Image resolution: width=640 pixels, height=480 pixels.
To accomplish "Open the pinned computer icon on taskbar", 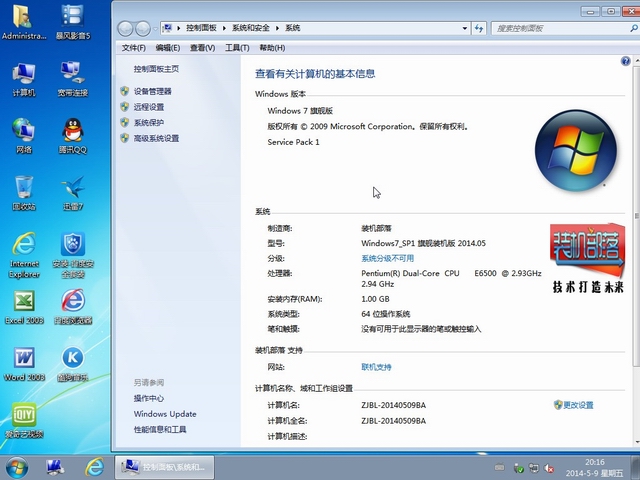I will click(x=55, y=467).
